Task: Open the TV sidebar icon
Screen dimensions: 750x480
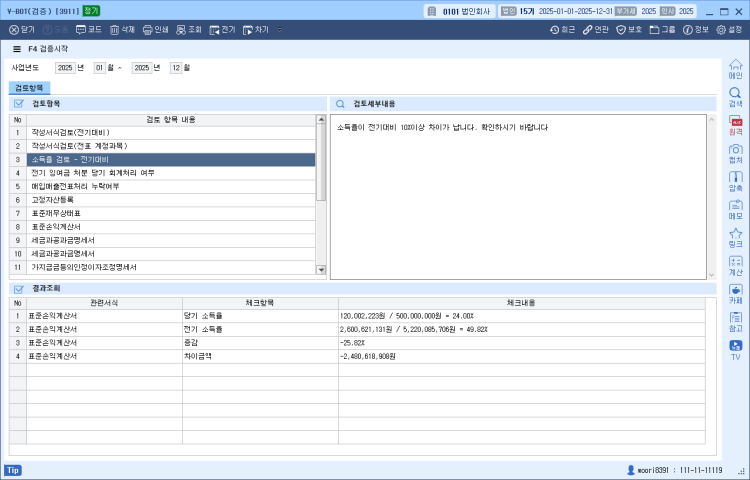Action: pyautogui.click(x=736, y=350)
